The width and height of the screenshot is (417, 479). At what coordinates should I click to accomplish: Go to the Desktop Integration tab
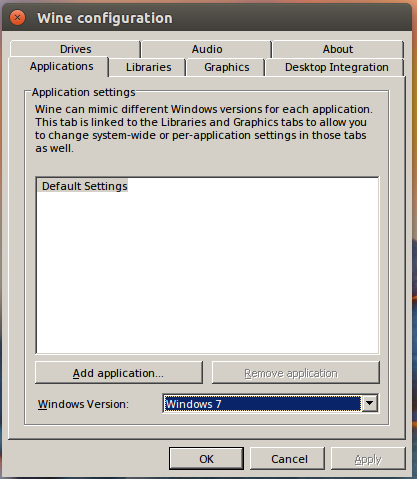click(336, 67)
